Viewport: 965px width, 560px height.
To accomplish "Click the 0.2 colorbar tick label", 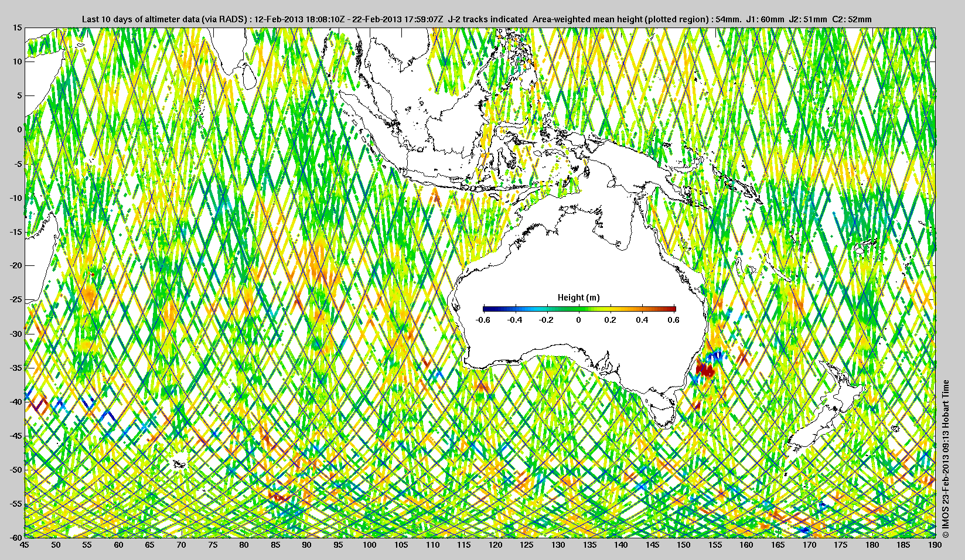I will [x=611, y=320].
